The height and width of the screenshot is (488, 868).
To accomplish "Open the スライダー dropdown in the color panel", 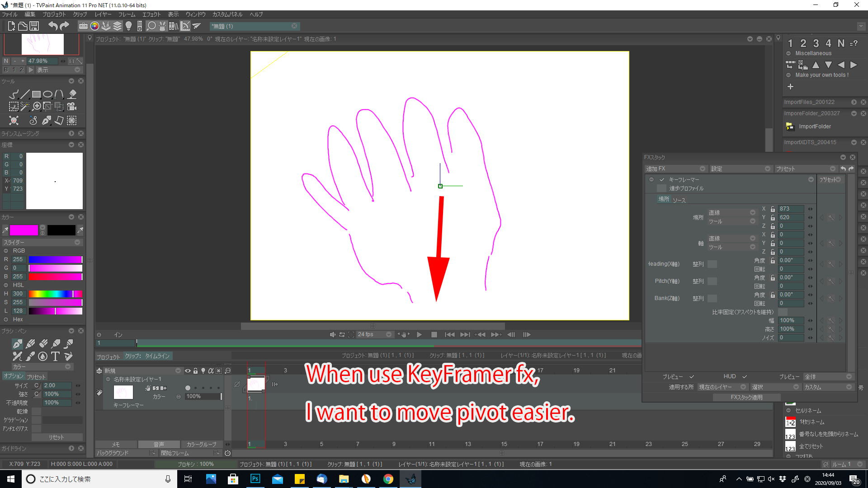I will pyautogui.click(x=42, y=243).
